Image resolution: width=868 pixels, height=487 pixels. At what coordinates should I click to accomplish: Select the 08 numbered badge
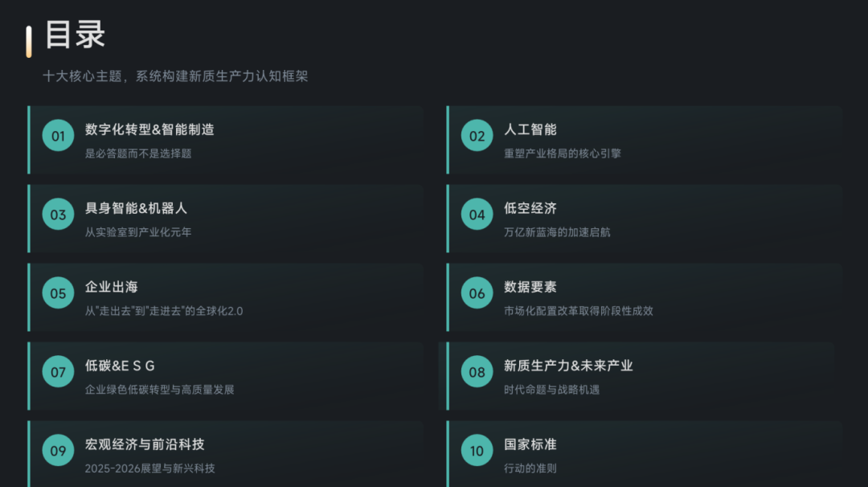tap(477, 372)
